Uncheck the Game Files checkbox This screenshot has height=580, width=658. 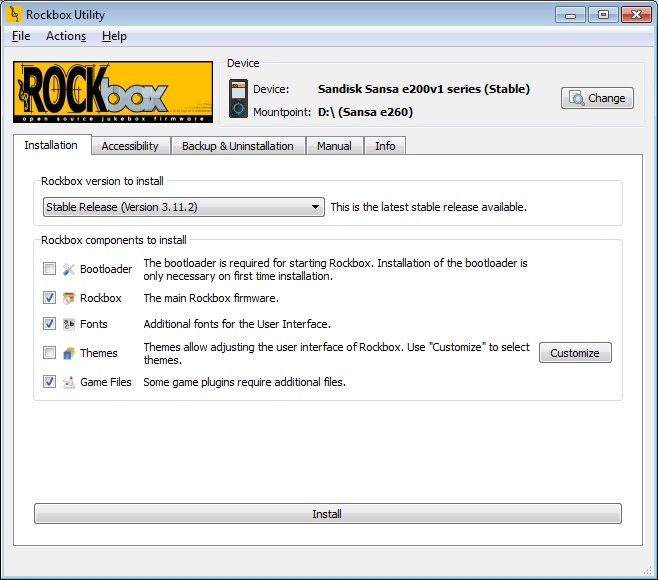[49, 381]
